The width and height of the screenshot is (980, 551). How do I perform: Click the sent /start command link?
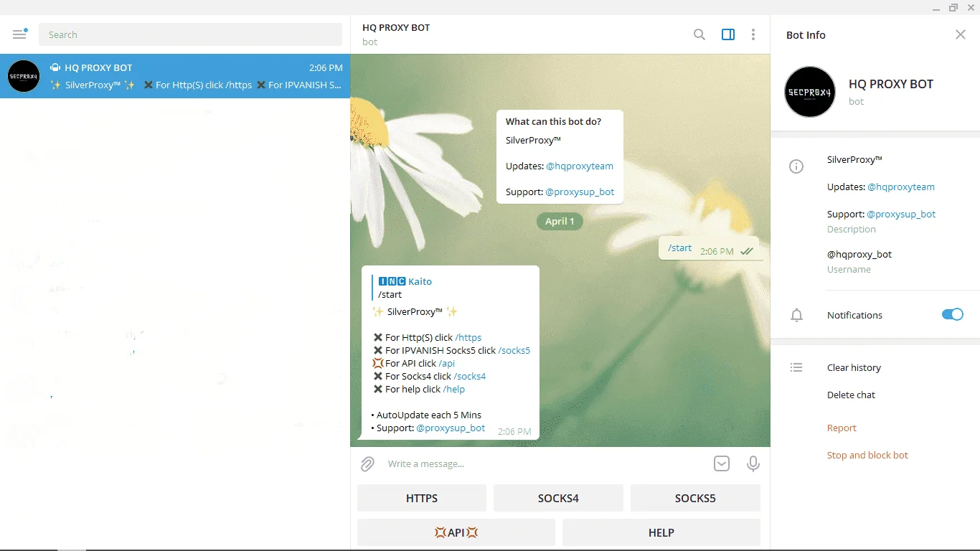(x=679, y=248)
